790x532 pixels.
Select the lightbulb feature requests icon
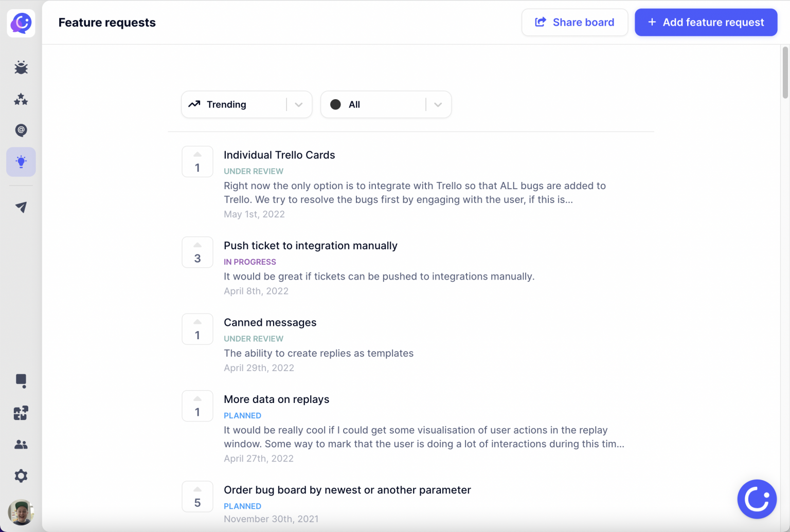pos(21,162)
